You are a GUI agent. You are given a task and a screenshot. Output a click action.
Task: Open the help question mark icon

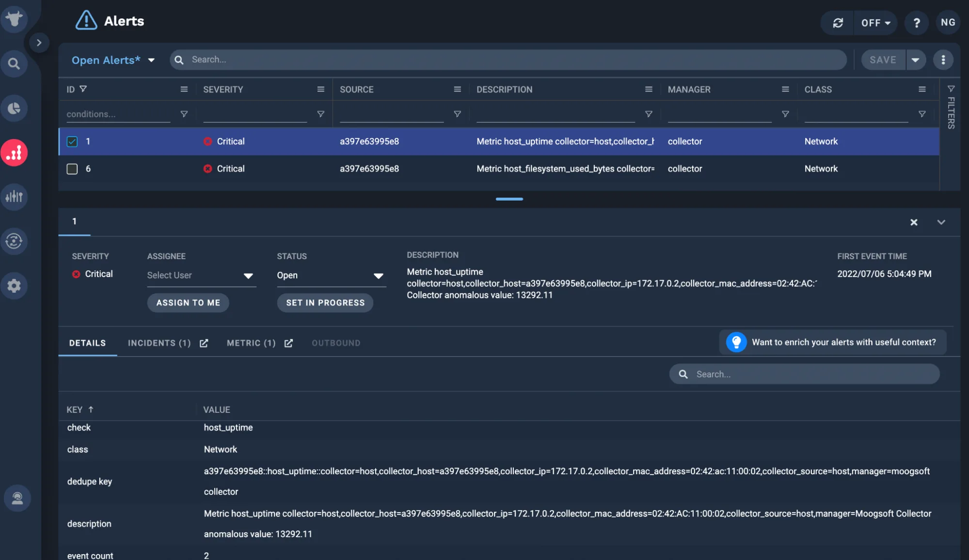coord(917,23)
